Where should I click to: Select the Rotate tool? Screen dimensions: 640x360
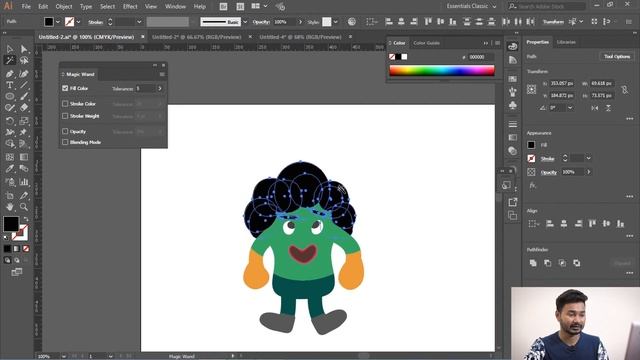pyautogui.click(x=10, y=121)
